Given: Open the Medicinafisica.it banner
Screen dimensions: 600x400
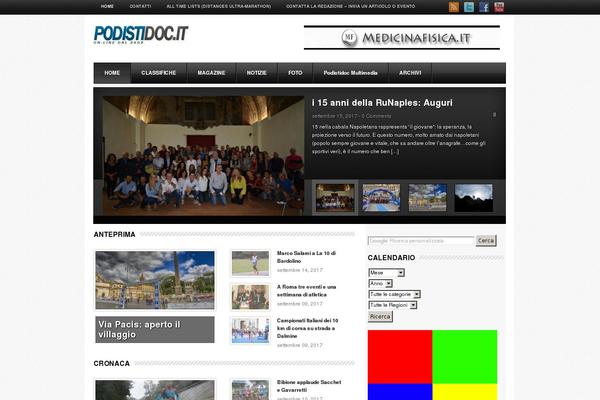Looking at the screenshot, I should [x=402, y=38].
